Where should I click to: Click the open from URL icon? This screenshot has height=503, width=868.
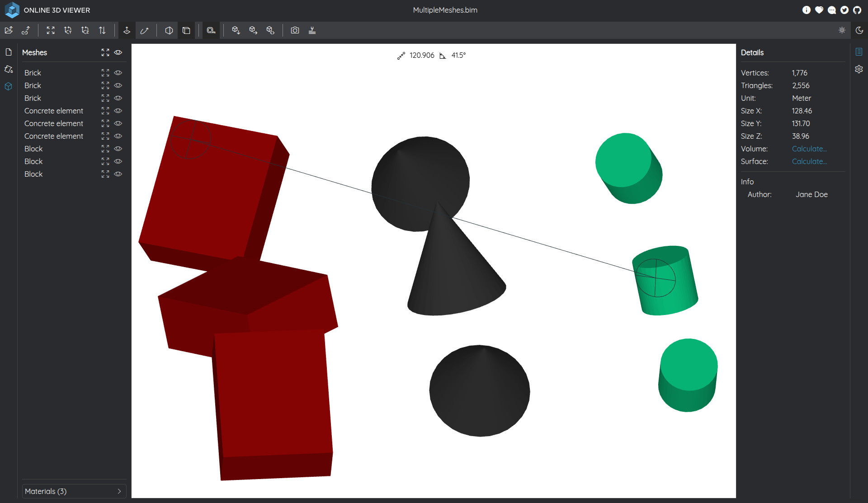(26, 30)
